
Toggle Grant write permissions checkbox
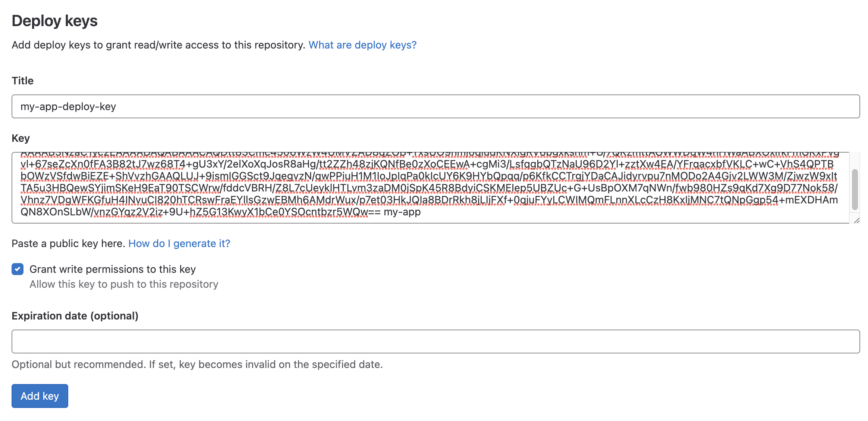pos(18,269)
